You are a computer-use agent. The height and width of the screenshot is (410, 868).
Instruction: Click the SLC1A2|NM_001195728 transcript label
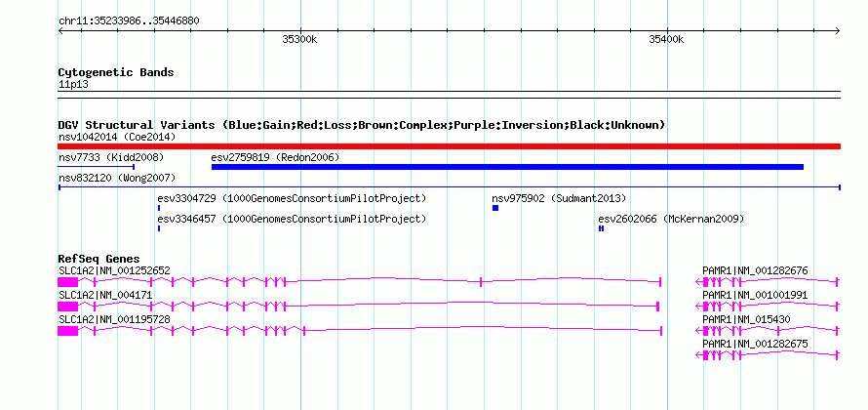point(114,319)
